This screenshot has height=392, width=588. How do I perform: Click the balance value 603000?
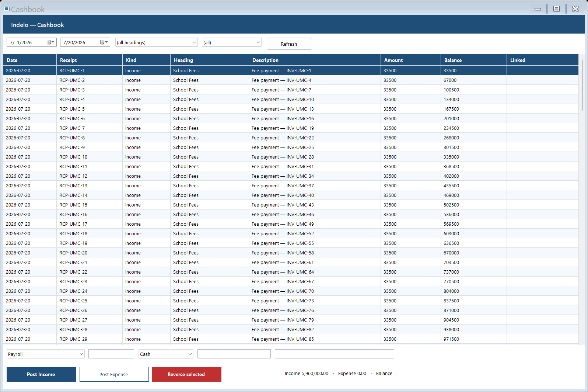click(451, 233)
